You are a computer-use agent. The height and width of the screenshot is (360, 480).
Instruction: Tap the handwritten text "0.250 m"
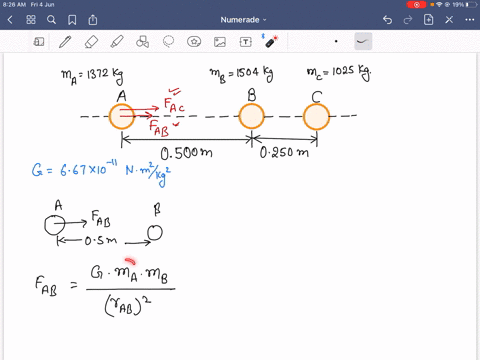point(284,153)
